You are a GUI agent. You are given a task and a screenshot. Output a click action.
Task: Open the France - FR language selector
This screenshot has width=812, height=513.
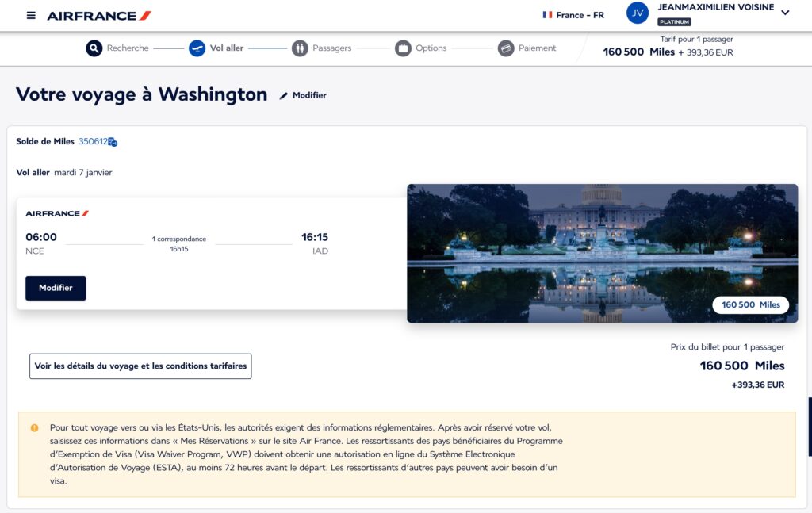573,15
